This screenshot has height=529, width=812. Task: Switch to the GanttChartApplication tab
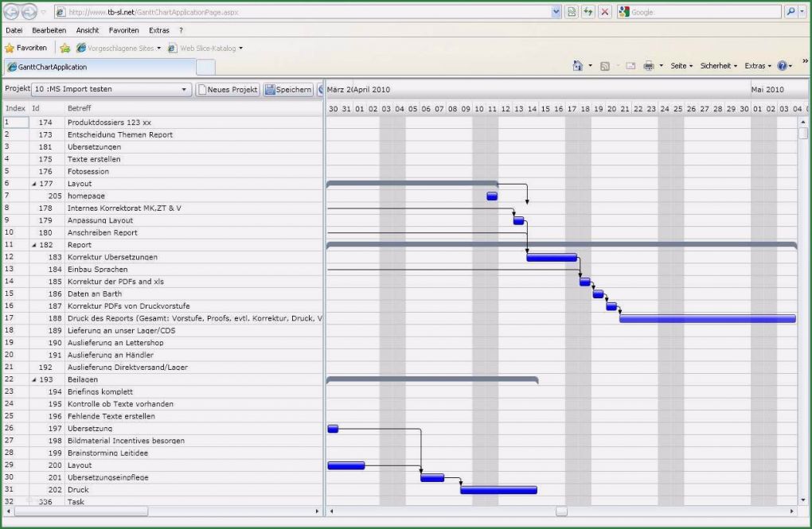[96, 68]
